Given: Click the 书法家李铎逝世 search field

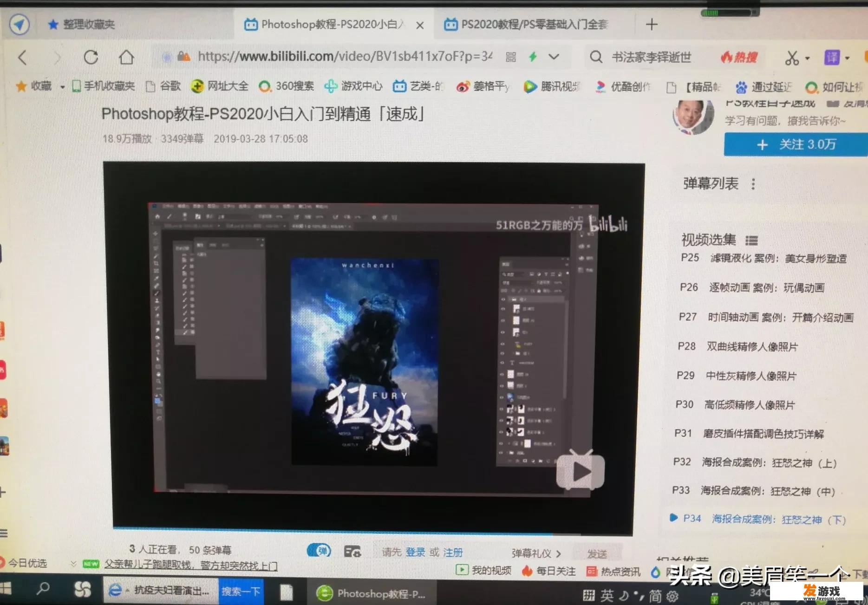Looking at the screenshot, I should (x=652, y=58).
